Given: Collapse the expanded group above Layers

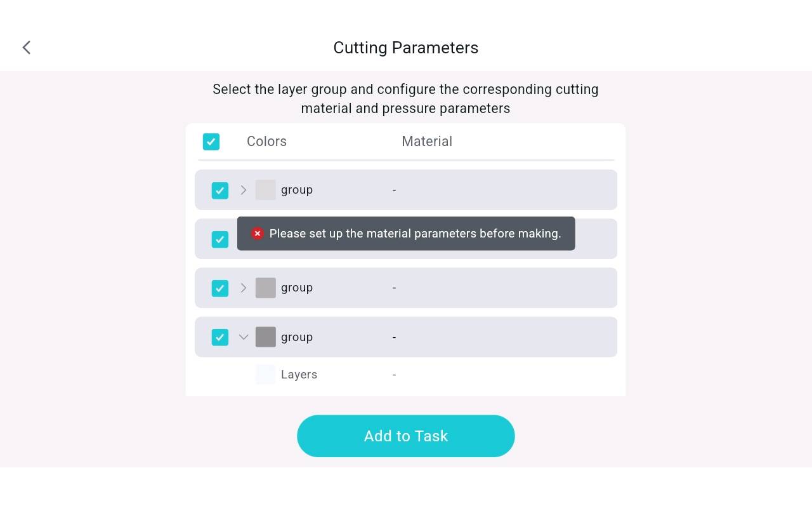Looking at the screenshot, I should 244,337.
